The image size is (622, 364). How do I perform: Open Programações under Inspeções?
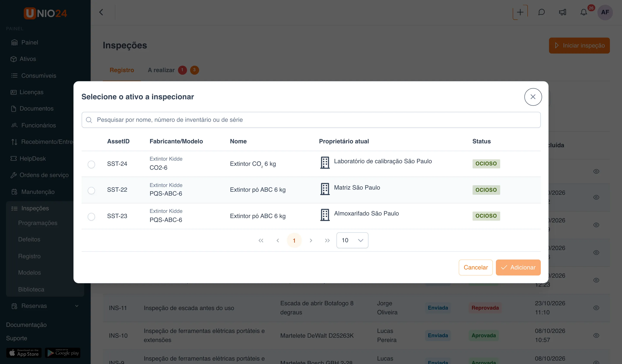[38, 223]
